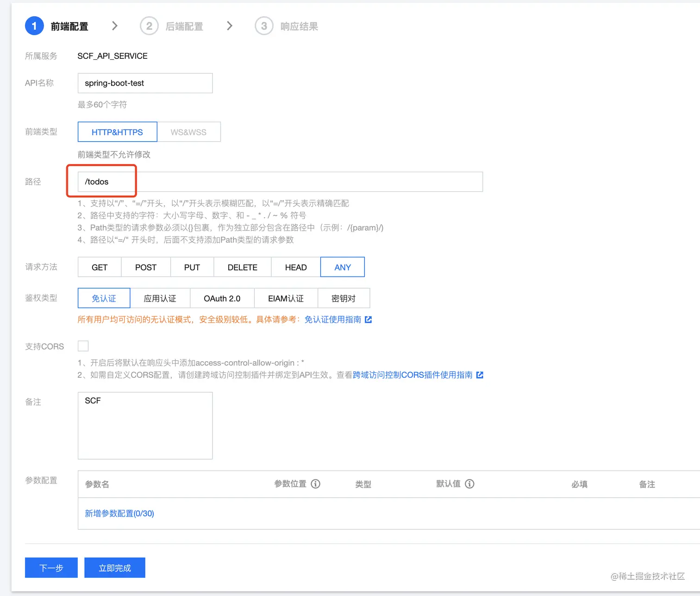The height and width of the screenshot is (596, 700).
Task: Choose ANY request method
Action: click(x=343, y=267)
